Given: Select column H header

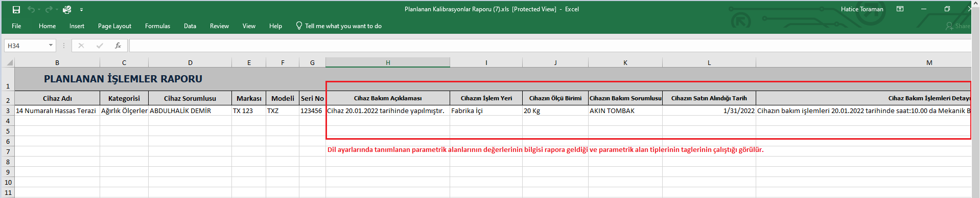Looking at the screenshot, I should [388, 63].
